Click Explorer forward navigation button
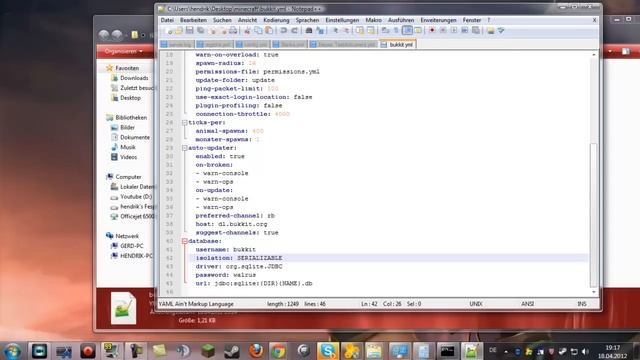This screenshot has height=360, width=640. click(117, 35)
